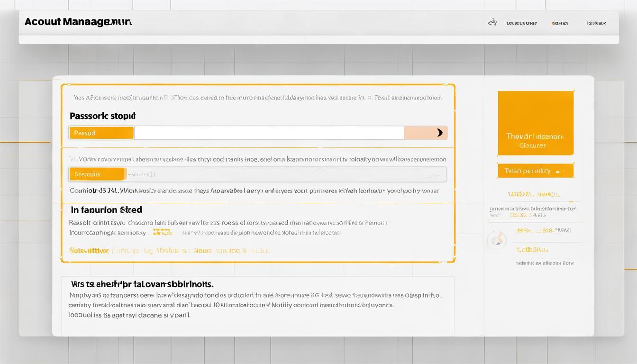Image resolution: width=637 pixels, height=364 pixels.
Task: Click the small yellow badge in bottom paragraph
Action: [x=162, y=233]
